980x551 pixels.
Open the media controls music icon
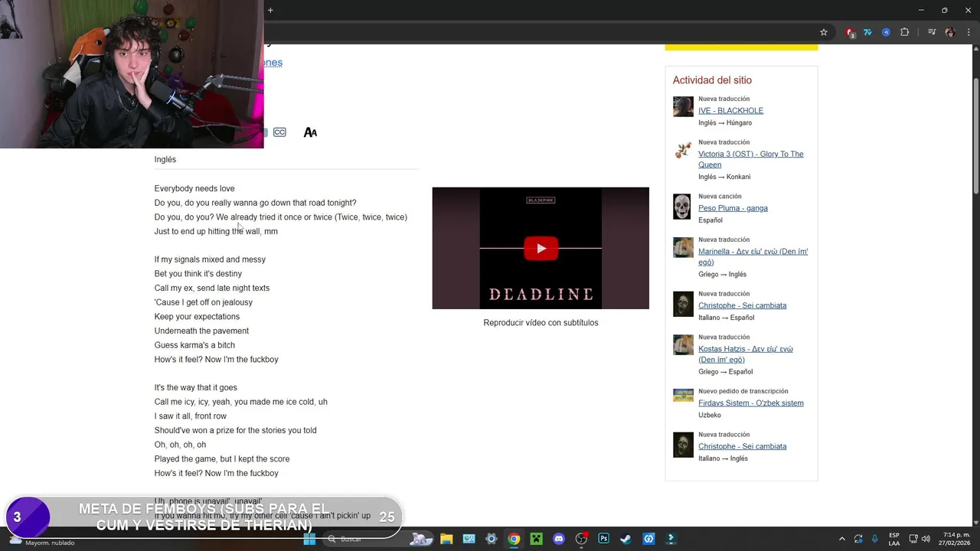[932, 32]
